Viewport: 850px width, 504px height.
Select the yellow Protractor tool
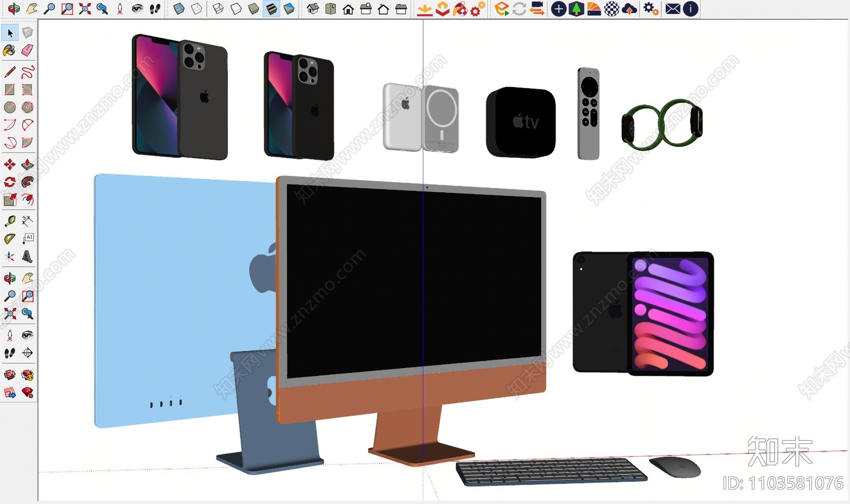(10, 239)
